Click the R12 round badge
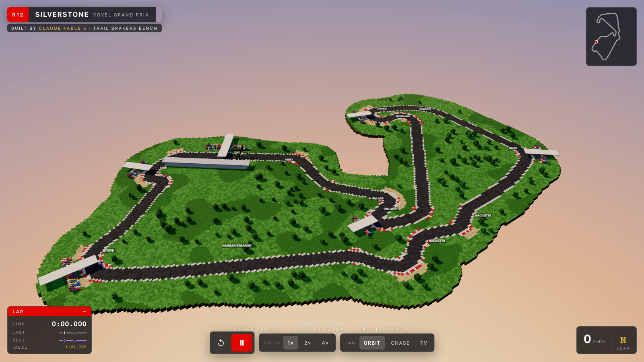The height and width of the screenshot is (362, 644). click(18, 14)
